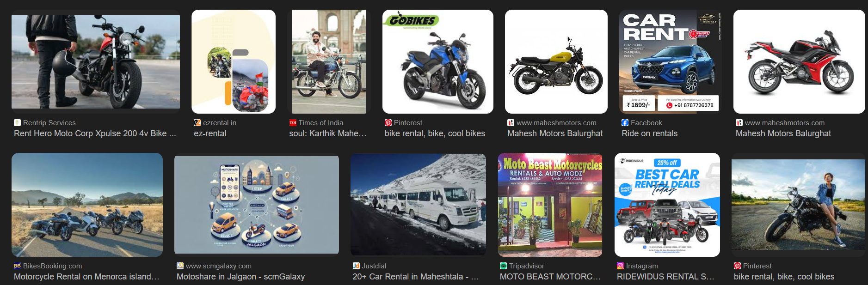This screenshot has height=285, width=868.
Task: Open the Moto Beast Motorcycles storefront image
Action: [550, 205]
